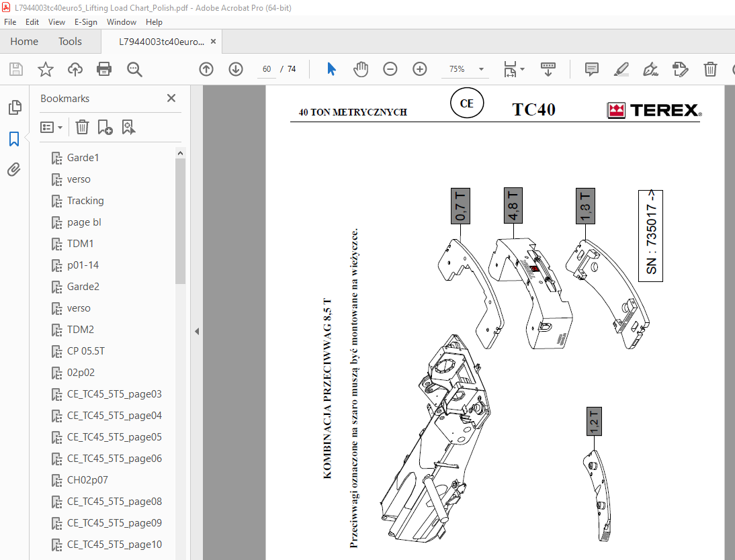Expand fit page tool dropdown arrow
The height and width of the screenshot is (560, 735).
(523, 69)
